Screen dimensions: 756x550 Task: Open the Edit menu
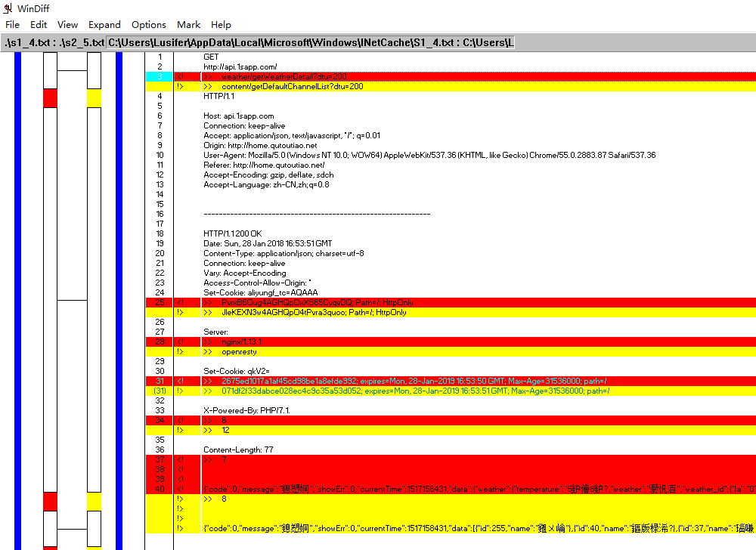39,25
